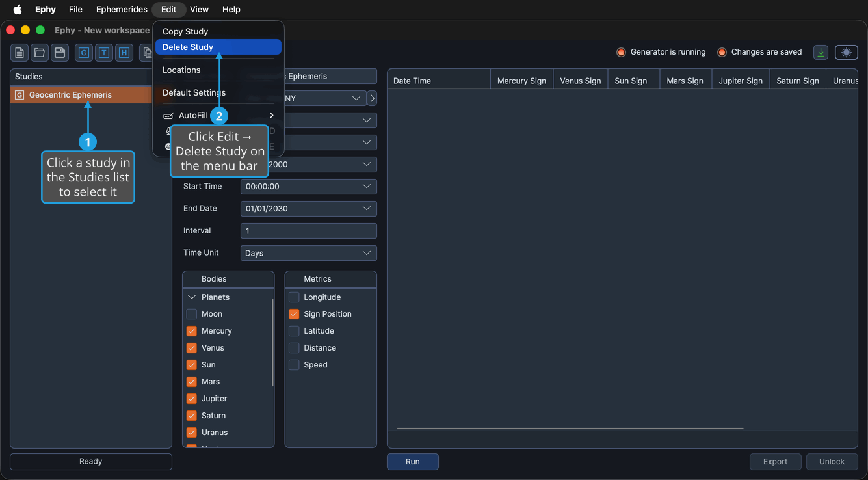Click the Run button
868x480 pixels.
(413, 462)
